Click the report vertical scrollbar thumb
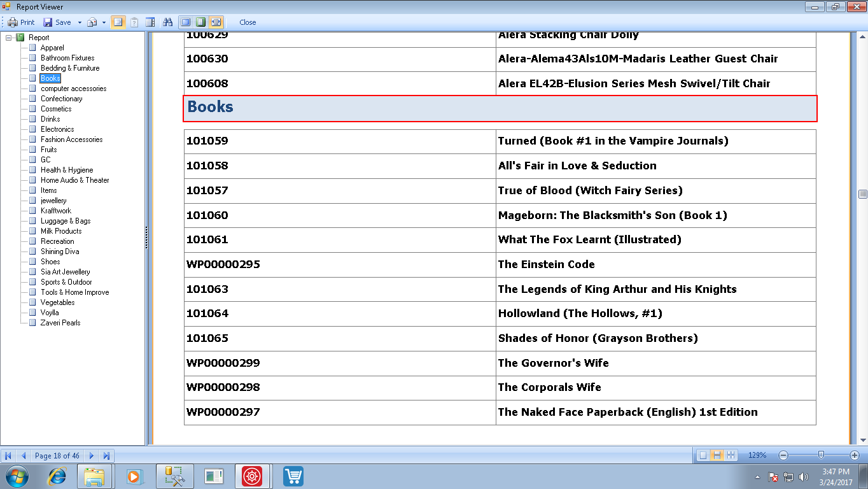Screen dimensions: 868x489 pyautogui.click(x=863, y=194)
